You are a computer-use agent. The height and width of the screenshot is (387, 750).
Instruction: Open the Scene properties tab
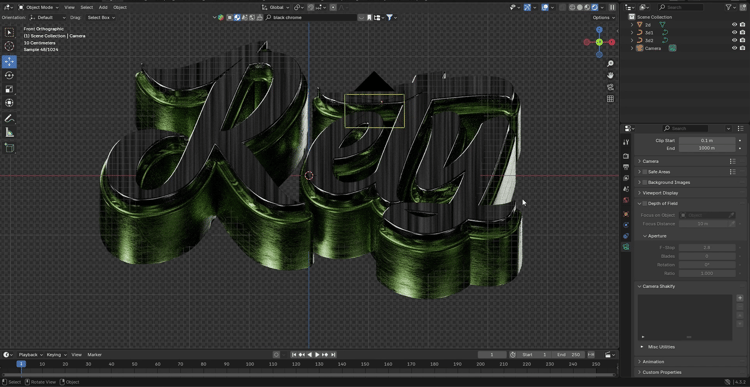point(626,189)
